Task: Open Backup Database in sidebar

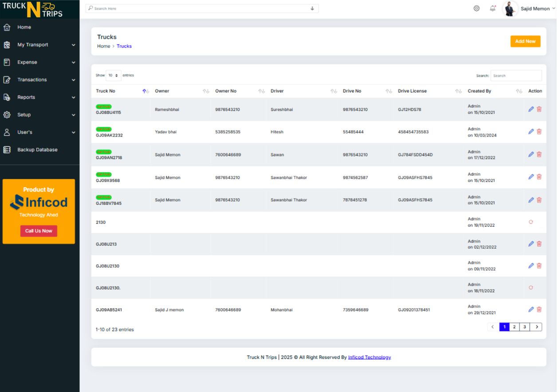Action: [37, 150]
